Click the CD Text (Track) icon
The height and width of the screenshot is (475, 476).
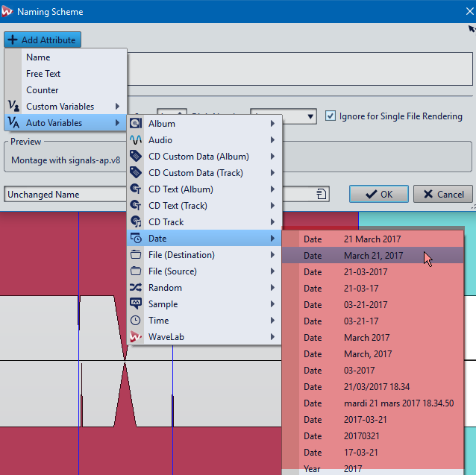pyautogui.click(x=135, y=205)
